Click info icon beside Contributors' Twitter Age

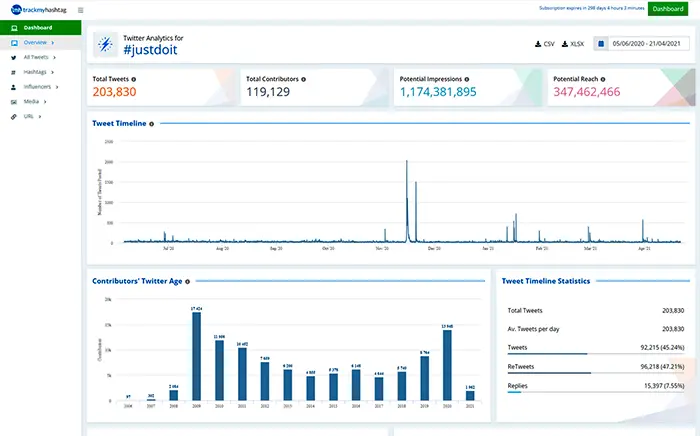[x=187, y=282]
